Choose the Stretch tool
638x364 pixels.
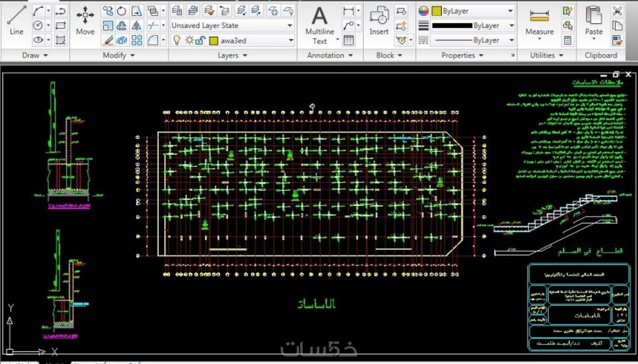pos(137,11)
